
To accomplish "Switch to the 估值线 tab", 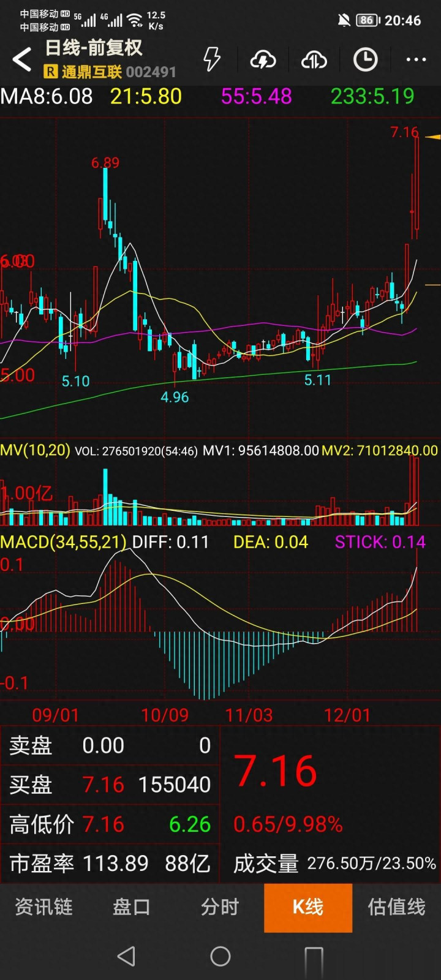I will point(396,907).
